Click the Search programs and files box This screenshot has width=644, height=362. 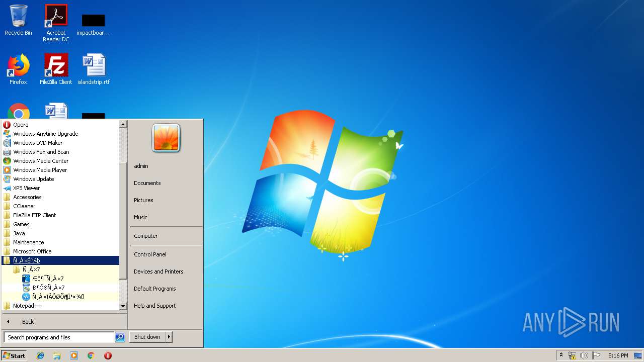[x=59, y=337]
